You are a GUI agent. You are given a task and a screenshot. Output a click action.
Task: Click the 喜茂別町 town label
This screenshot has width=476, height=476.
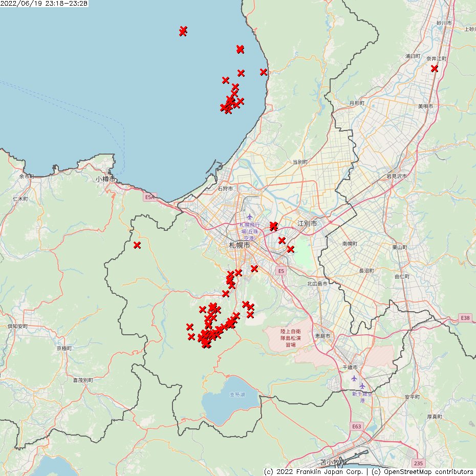point(83,380)
